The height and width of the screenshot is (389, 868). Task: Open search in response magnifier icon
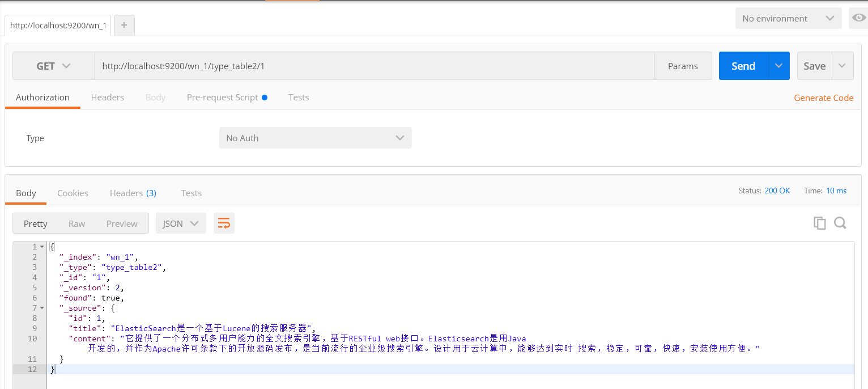840,223
